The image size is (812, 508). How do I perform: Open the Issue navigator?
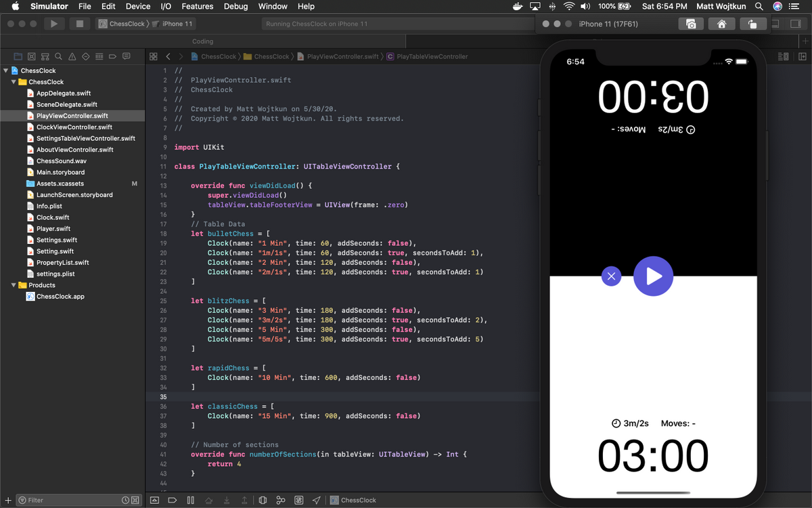(72, 56)
